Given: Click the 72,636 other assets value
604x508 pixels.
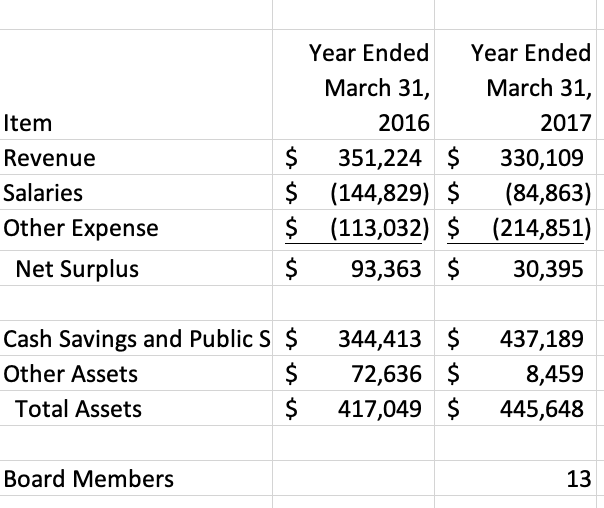Looking at the screenshot, I should coord(393,374).
